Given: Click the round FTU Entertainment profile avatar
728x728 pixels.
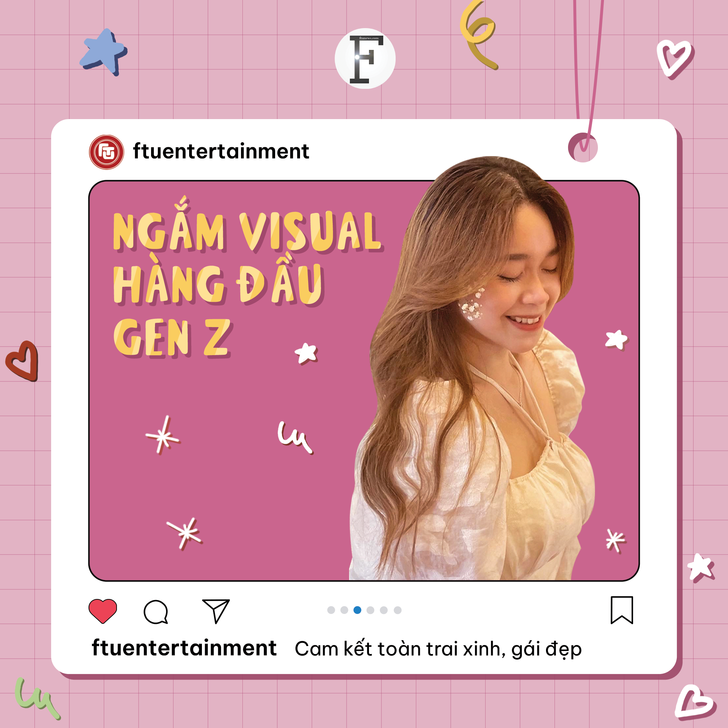Looking at the screenshot, I should (106, 152).
